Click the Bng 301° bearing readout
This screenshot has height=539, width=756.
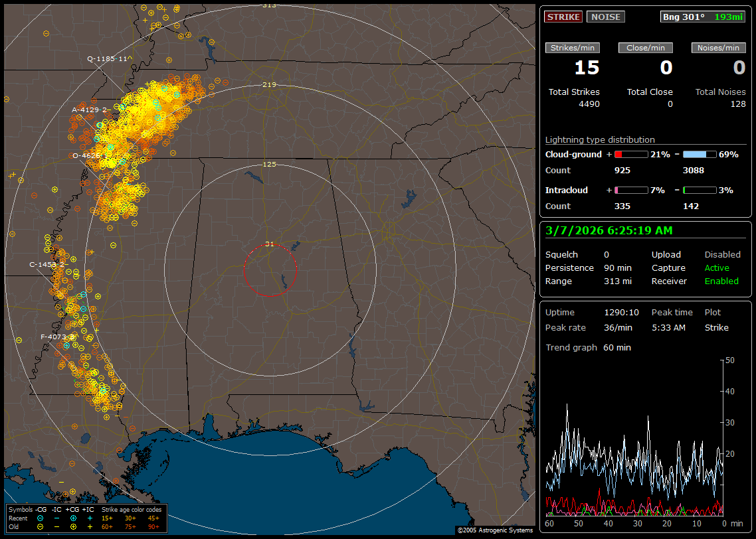[684, 17]
